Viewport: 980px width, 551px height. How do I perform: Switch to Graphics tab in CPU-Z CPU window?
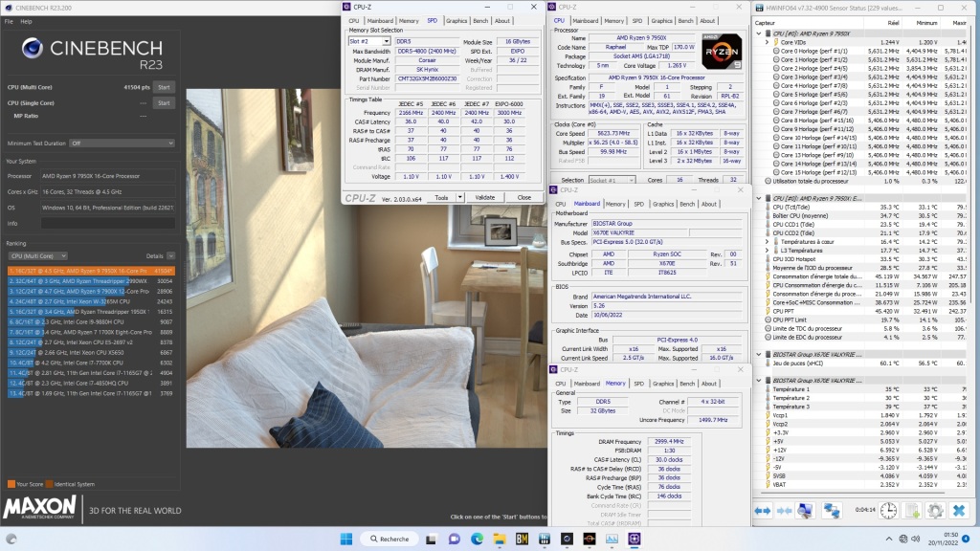click(x=662, y=21)
